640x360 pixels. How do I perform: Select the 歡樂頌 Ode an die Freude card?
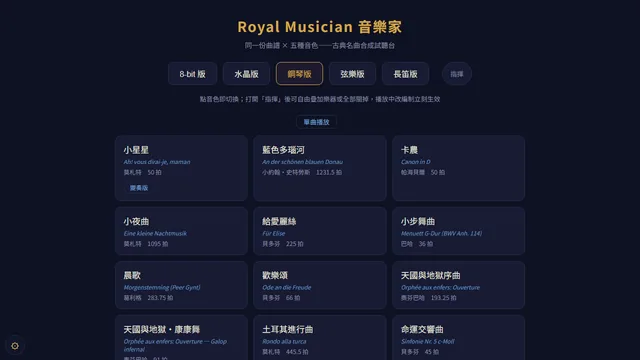[320, 285]
